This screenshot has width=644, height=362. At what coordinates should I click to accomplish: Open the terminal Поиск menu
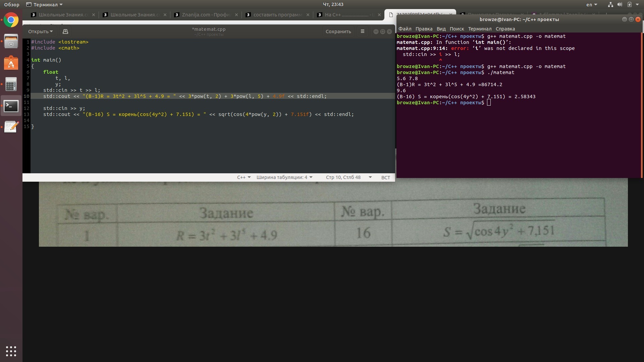457,29
